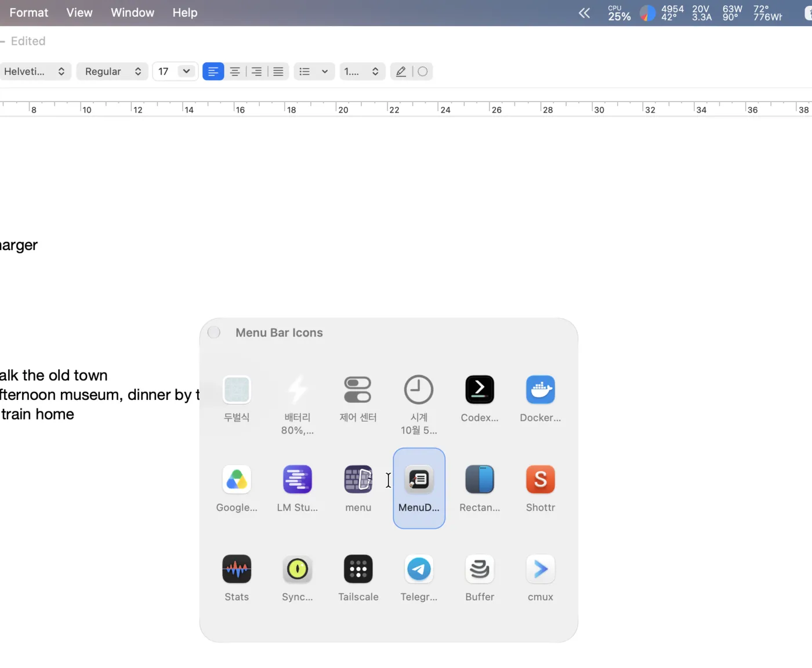Screen dimensions: 812x668
Task: Click the 배터리 80% battery icon
Action: [298, 389]
